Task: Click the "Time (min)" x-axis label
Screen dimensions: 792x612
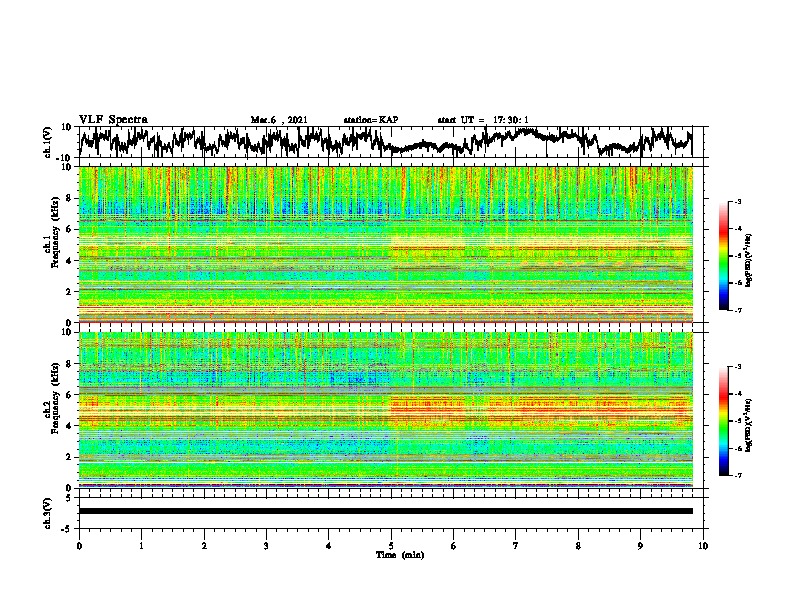Action: [x=400, y=555]
